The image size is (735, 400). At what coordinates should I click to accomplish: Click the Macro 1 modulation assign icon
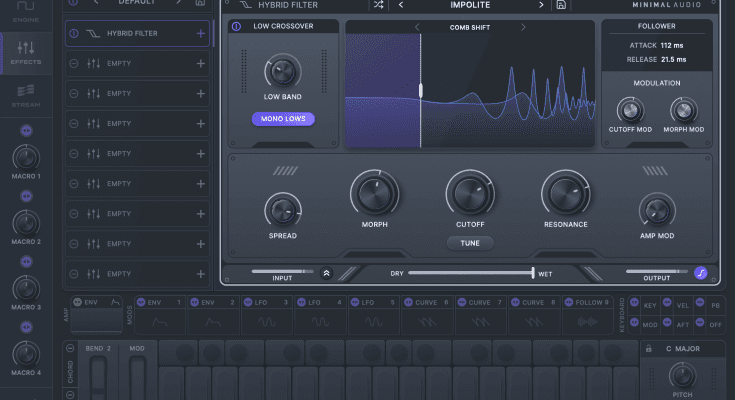(27, 130)
